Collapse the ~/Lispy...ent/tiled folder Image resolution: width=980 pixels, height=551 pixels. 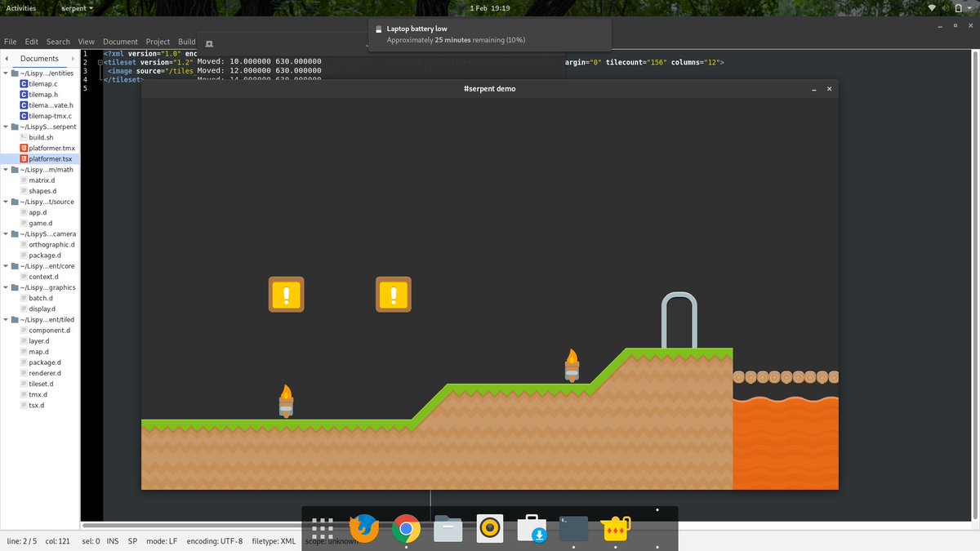[6, 320]
